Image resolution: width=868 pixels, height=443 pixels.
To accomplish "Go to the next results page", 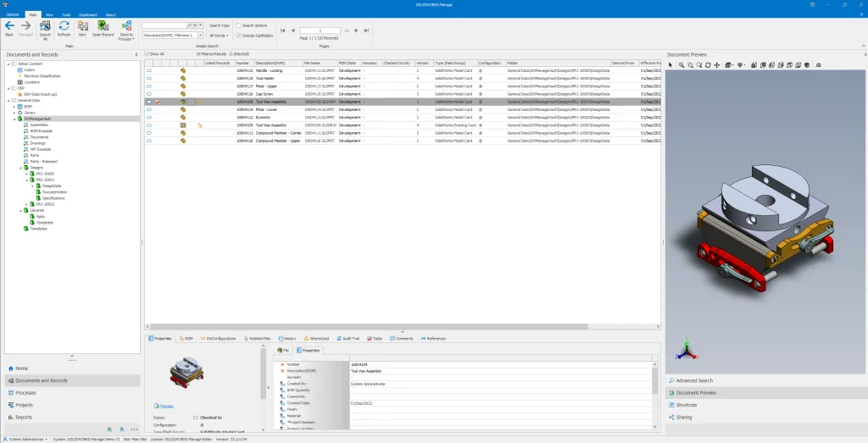I will (357, 30).
